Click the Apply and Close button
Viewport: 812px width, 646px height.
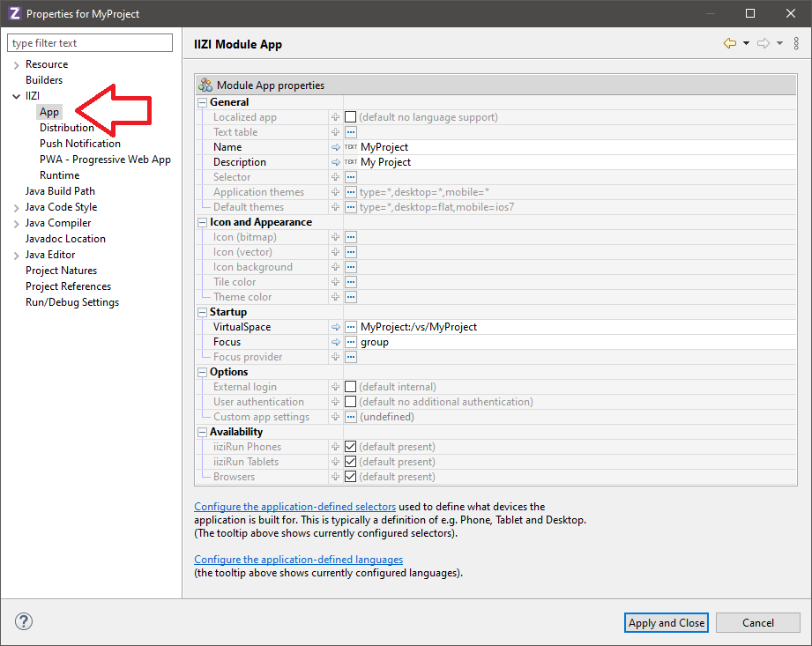click(x=666, y=622)
